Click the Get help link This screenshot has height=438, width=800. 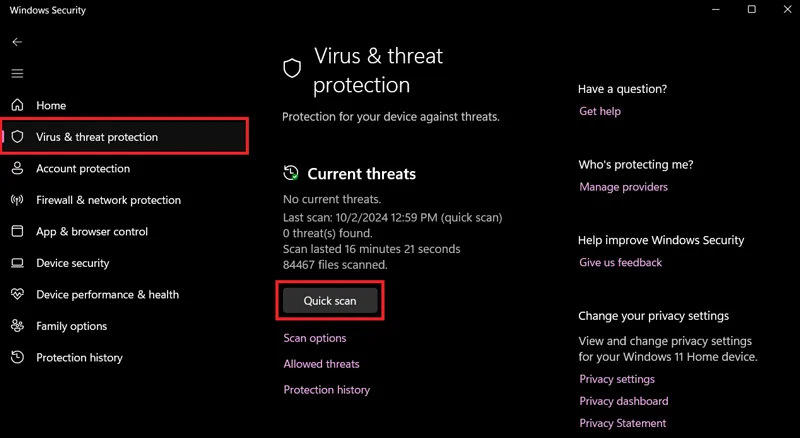coord(600,111)
